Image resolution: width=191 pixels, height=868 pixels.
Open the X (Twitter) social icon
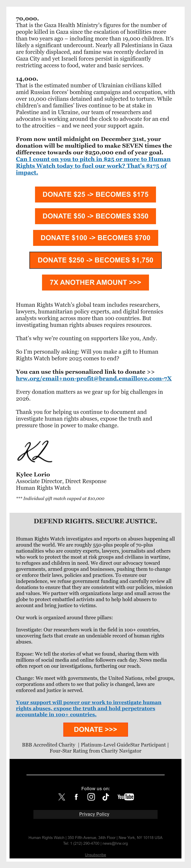pos(62,797)
